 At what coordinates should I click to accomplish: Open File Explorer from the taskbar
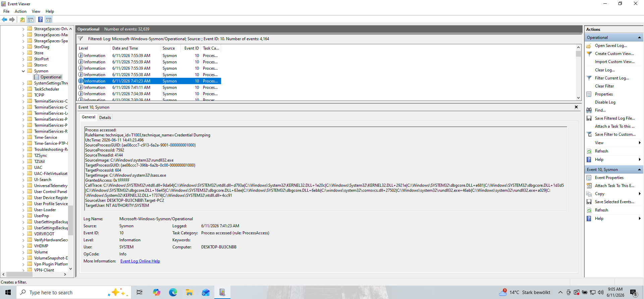(x=190, y=292)
